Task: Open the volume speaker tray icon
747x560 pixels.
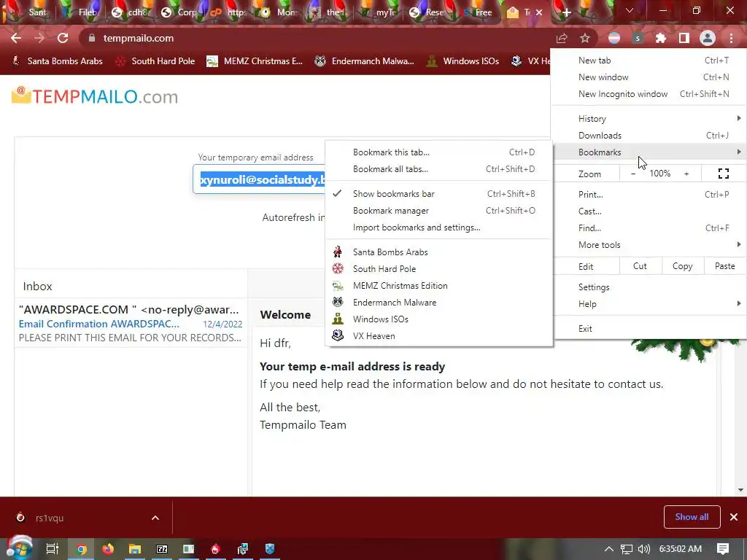Action: (643, 549)
